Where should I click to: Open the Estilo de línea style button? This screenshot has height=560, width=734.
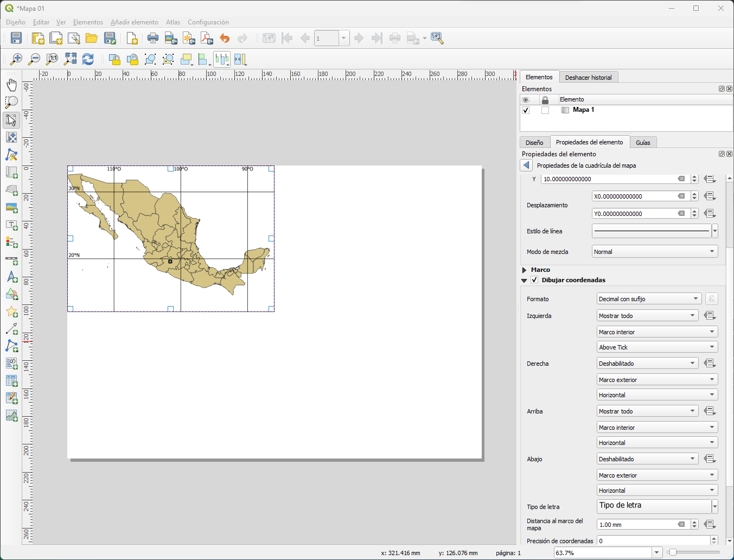[x=652, y=231]
